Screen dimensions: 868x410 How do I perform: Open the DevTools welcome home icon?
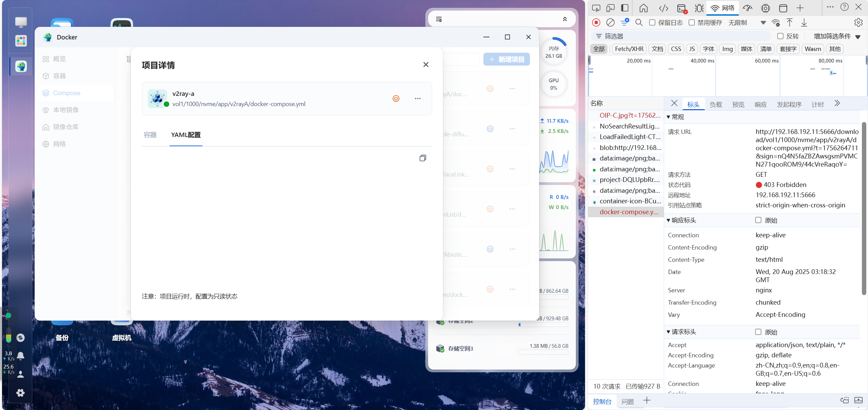click(643, 8)
